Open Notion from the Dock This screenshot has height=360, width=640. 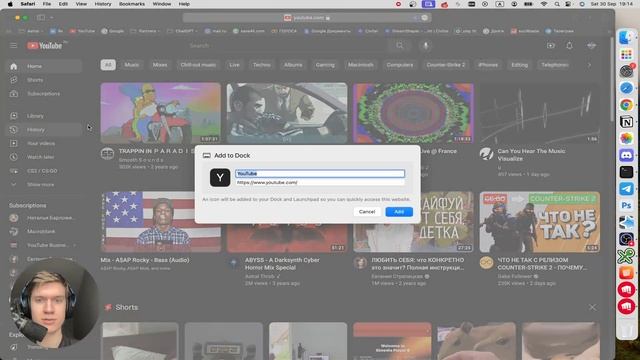tap(626, 122)
